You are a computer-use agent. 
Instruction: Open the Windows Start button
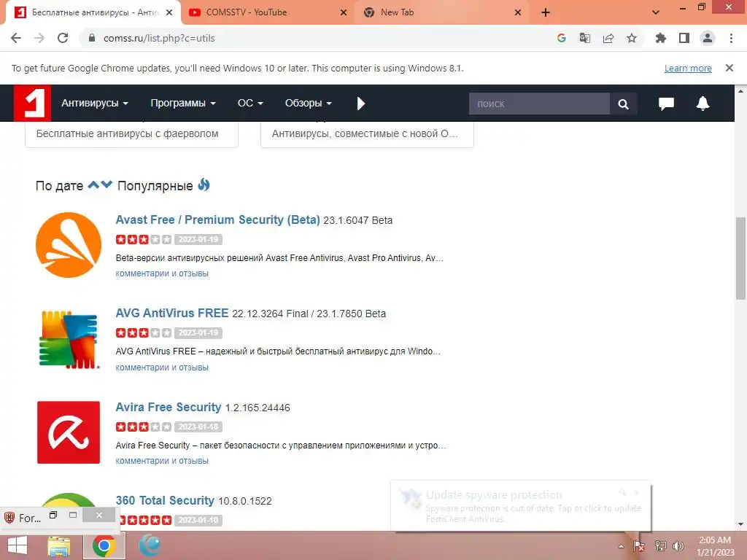(18, 545)
